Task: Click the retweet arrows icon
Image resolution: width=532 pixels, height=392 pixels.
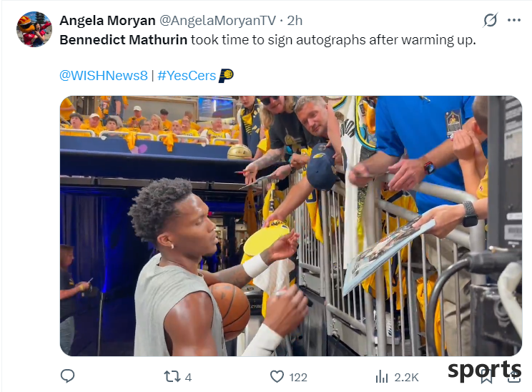Action: (x=172, y=377)
